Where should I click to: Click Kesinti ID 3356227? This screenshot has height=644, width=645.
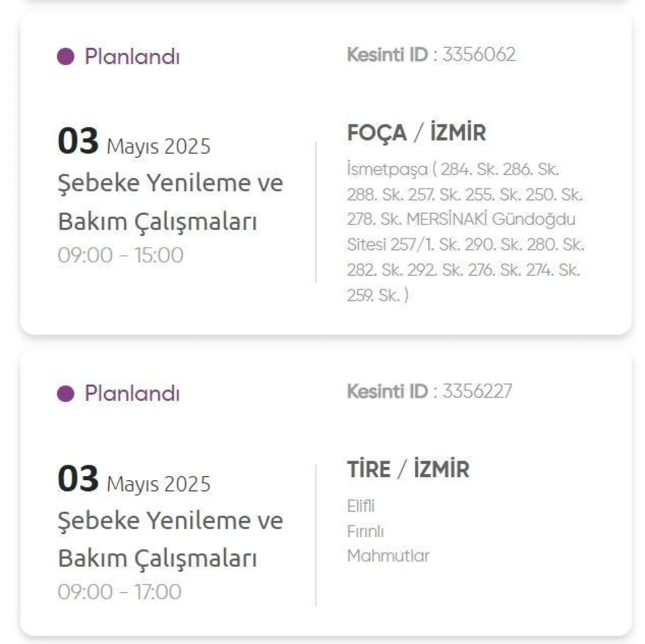pyautogui.click(x=429, y=392)
